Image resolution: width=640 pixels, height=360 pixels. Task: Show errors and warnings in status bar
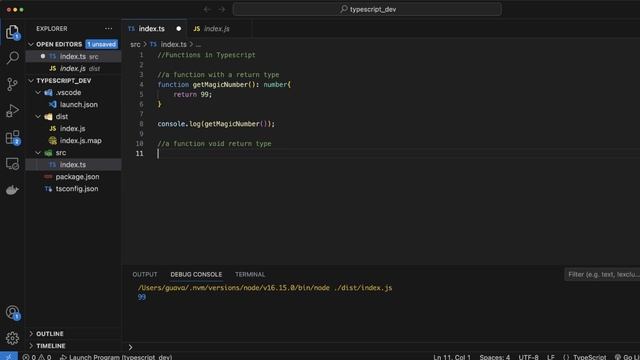(x=37, y=357)
